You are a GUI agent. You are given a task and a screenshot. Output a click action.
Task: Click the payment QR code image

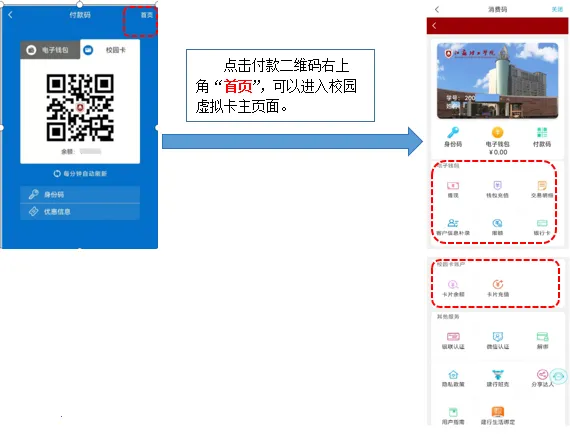(80, 108)
